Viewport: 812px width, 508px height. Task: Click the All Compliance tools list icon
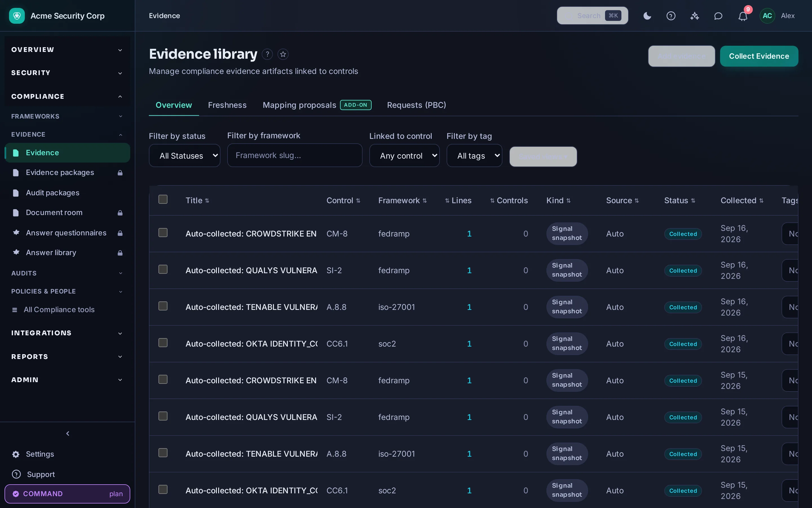click(x=14, y=310)
